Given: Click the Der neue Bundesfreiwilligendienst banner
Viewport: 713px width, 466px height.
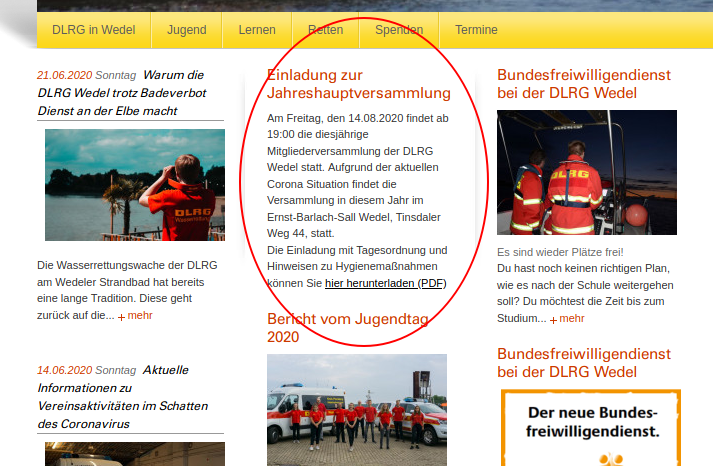Looking at the screenshot, I should click(591, 427).
